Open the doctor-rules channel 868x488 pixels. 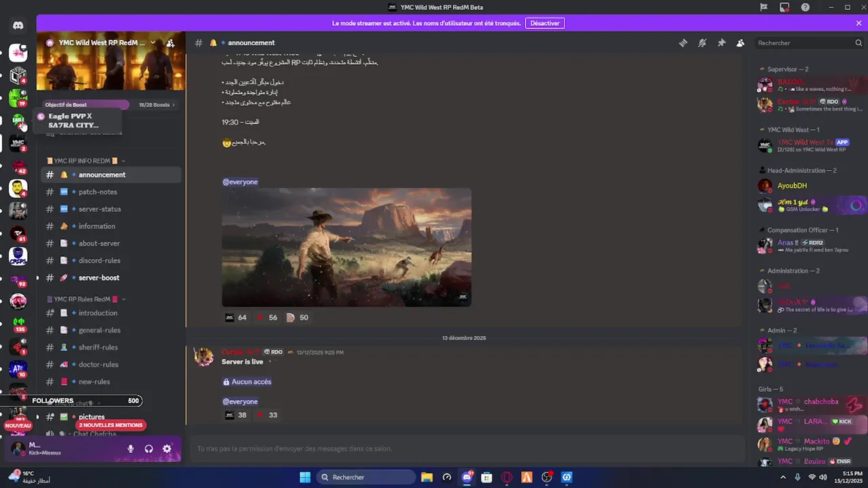[111, 365]
